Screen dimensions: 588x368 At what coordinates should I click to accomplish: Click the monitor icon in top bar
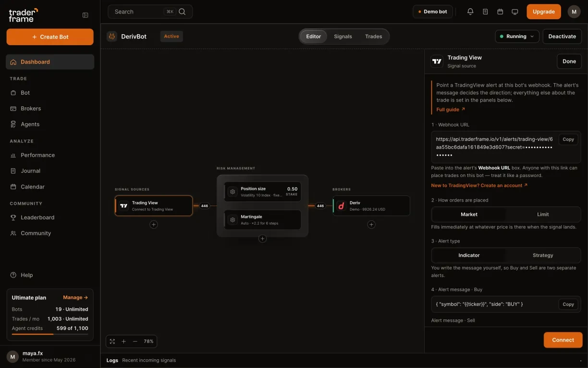tap(515, 12)
